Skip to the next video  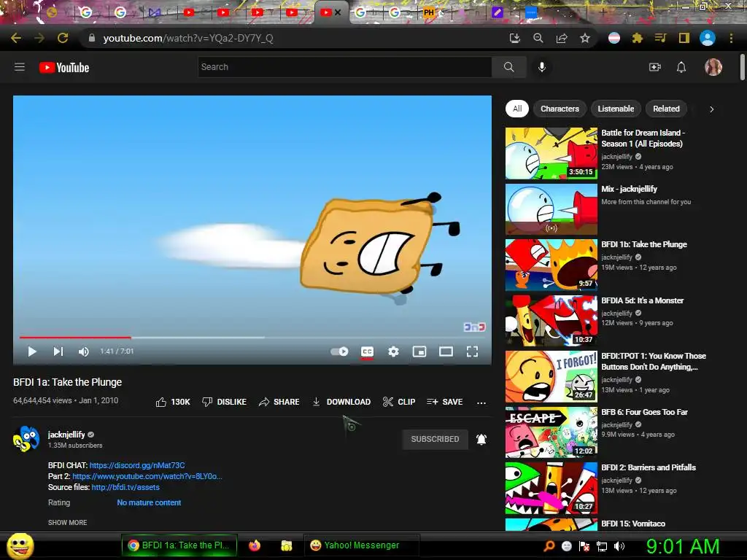click(x=58, y=351)
